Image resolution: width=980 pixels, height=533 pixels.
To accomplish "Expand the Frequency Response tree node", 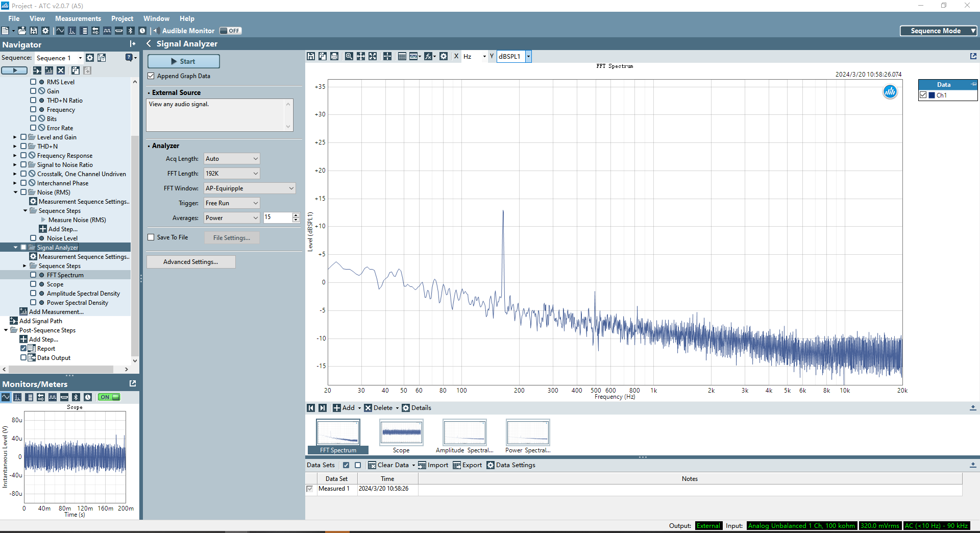I will [15, 156].
